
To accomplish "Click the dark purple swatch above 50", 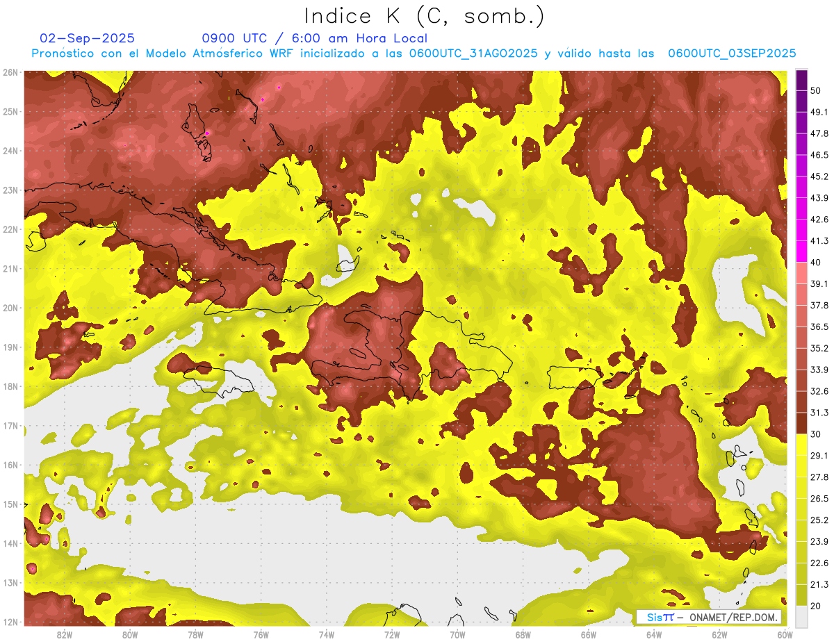I will (x=802, y=80).
